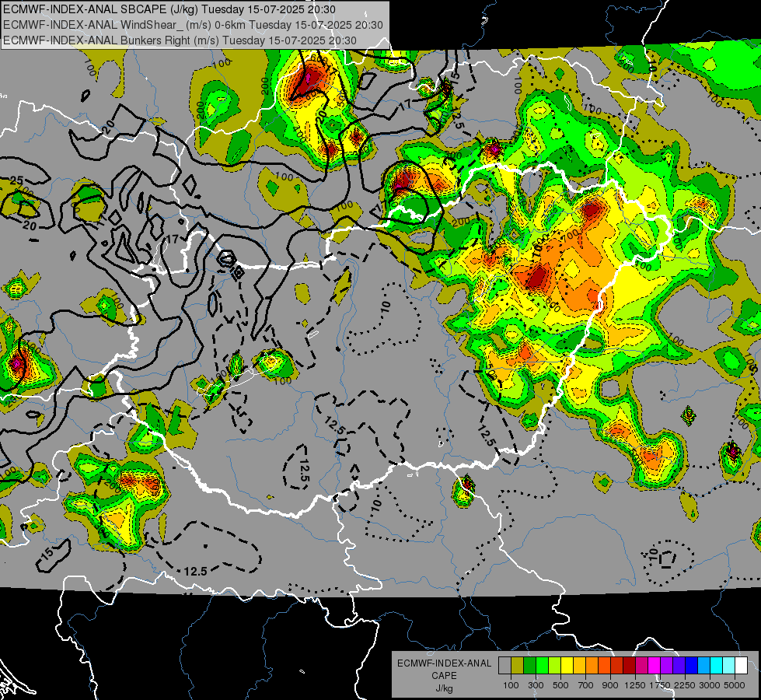
Task: Click the dark red swatch before 1250
Action: coord(630,666)
